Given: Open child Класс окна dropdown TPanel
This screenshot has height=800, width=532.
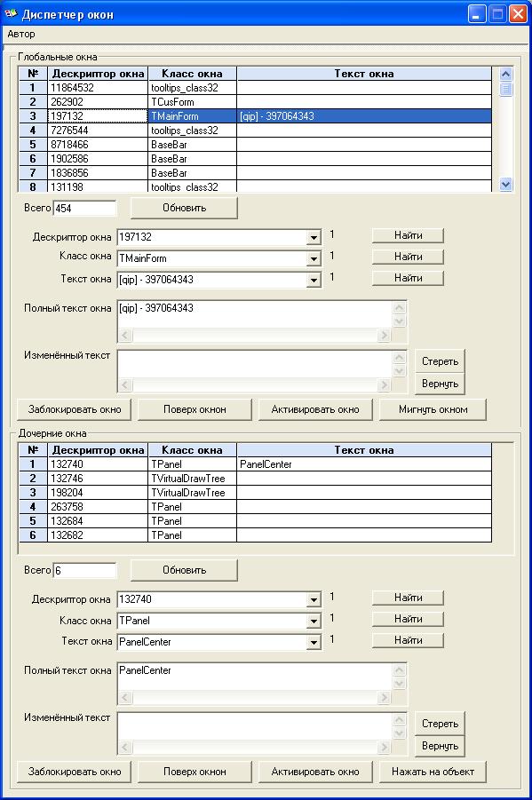Looking at the screenshot, I should (314, 621).
